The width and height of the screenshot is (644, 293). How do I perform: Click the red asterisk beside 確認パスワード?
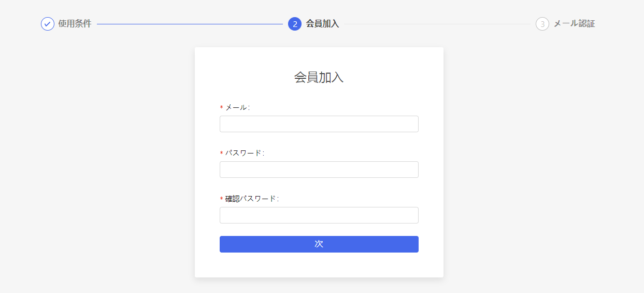(221, 199)
